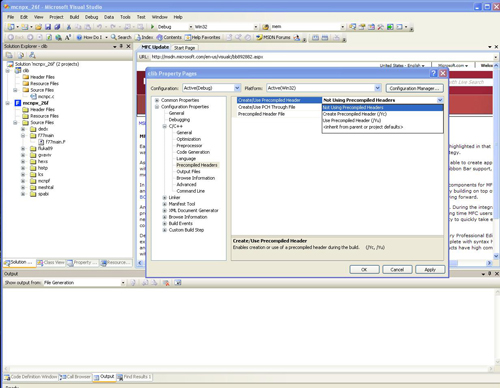
Task: Click the property pages Help question-mark button
Action: (x=433, y=73)
